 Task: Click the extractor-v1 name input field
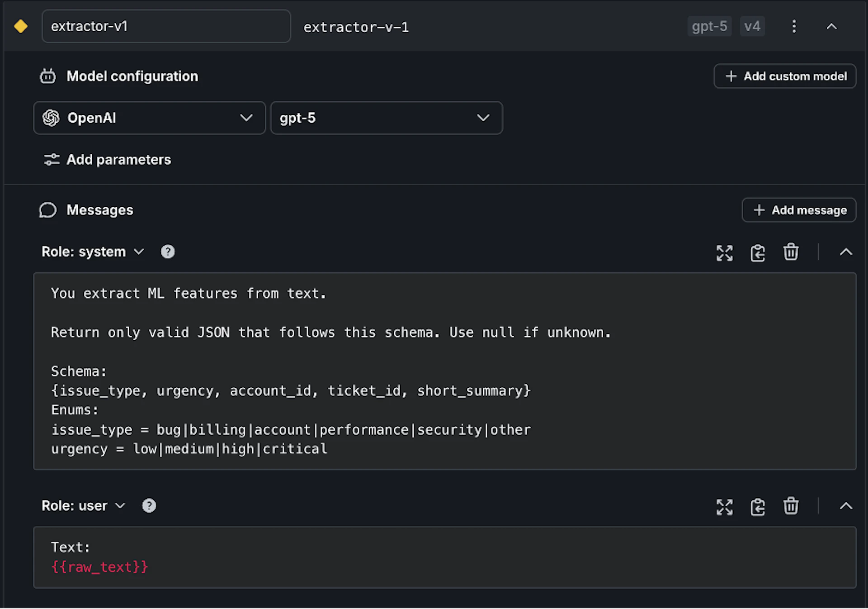(166, 26)
